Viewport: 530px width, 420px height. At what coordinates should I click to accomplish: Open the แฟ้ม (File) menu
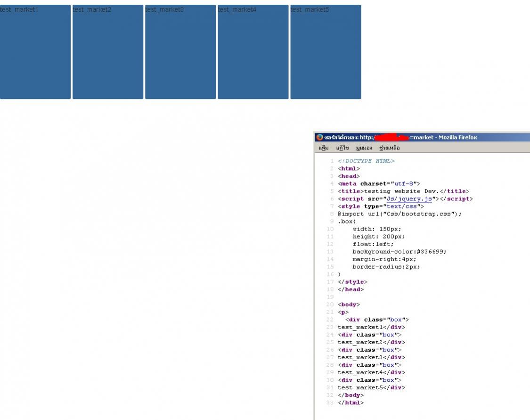(324, 148)
